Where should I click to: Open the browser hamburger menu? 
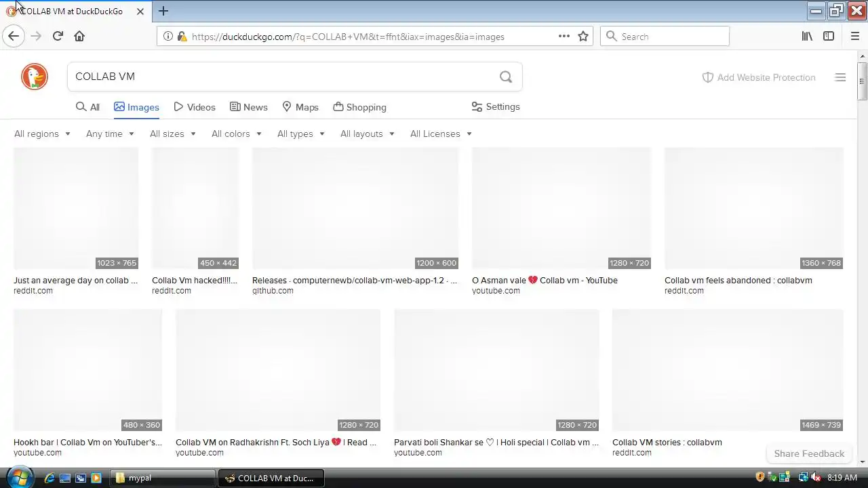coord(854,37)
